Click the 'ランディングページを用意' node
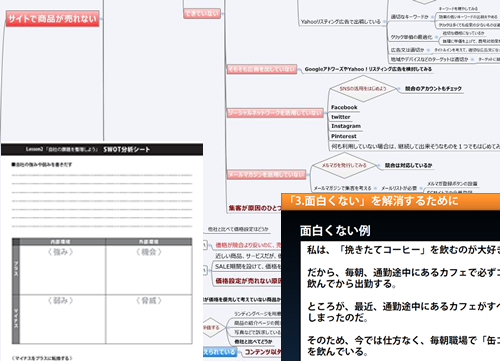The image size is (500, 361). 257,314
